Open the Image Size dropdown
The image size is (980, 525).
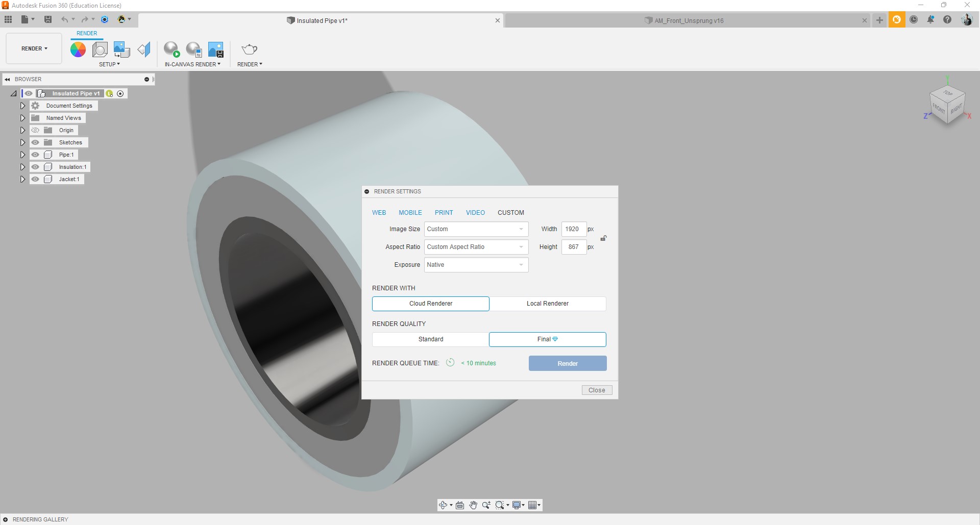(476, 229)
